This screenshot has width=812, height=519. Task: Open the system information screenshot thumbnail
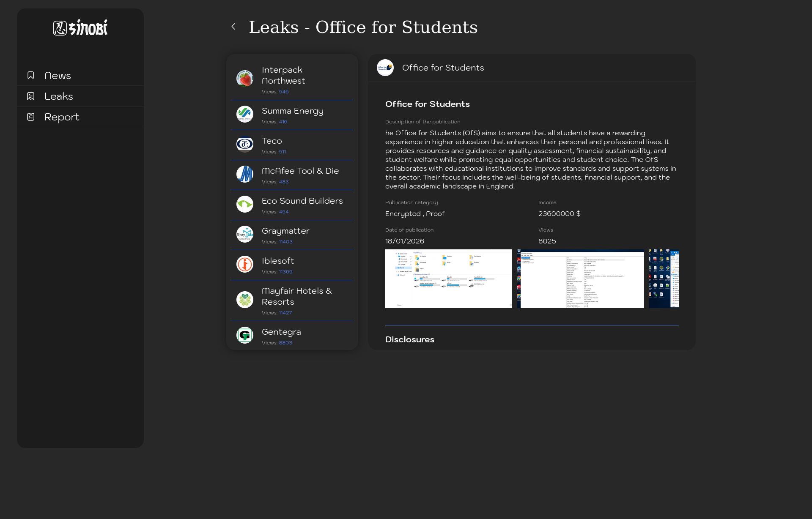580,279
